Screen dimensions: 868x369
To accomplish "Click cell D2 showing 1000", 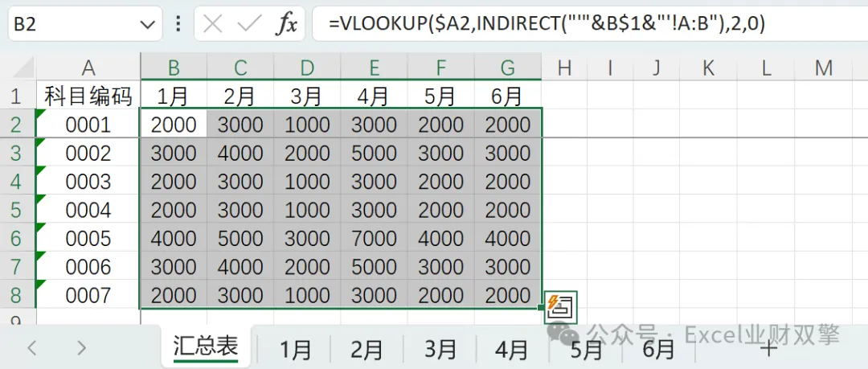I will pos(307,124).
